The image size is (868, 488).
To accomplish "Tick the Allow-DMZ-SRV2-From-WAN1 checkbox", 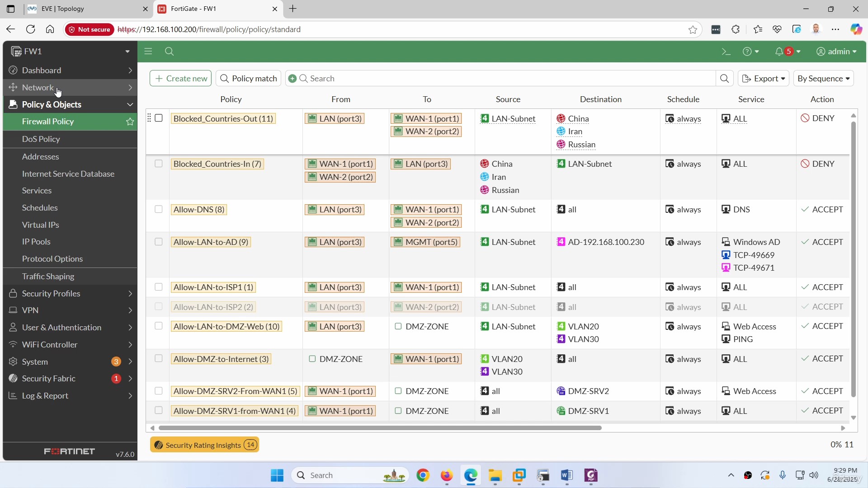I will coord(159,391).
